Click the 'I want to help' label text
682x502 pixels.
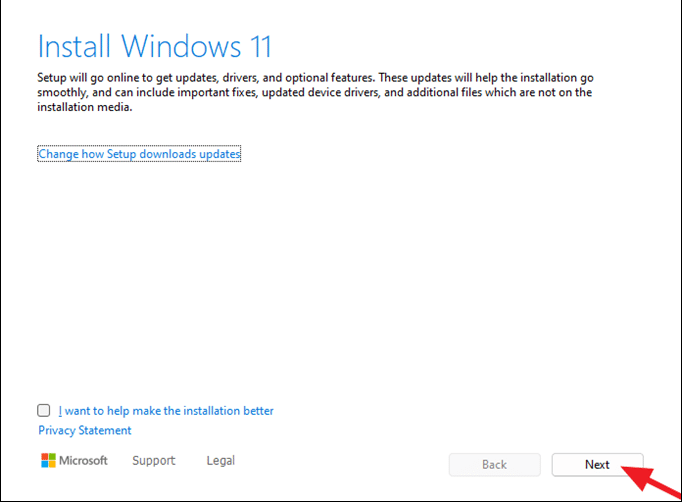tap(166, 410)
